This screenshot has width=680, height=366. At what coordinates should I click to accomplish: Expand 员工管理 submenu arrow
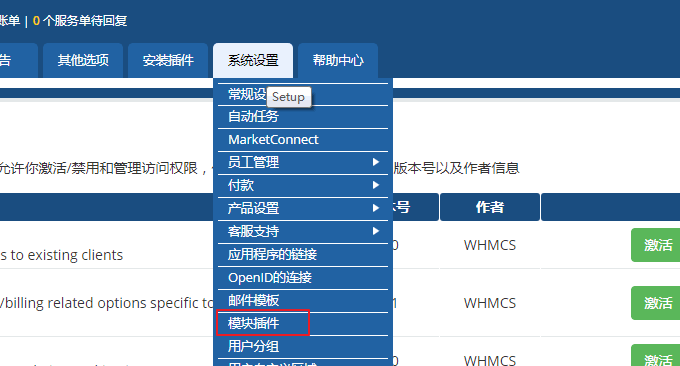point(376,162)
